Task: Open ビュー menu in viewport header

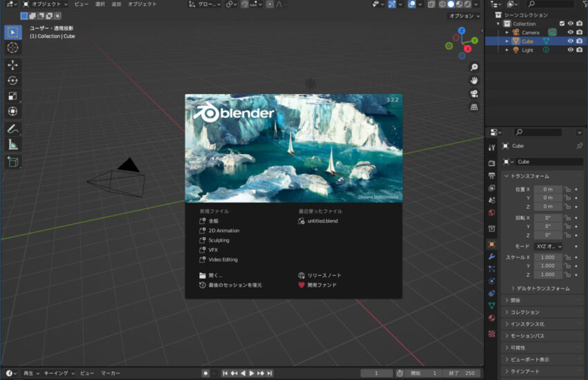Action: tap(82, 4)
